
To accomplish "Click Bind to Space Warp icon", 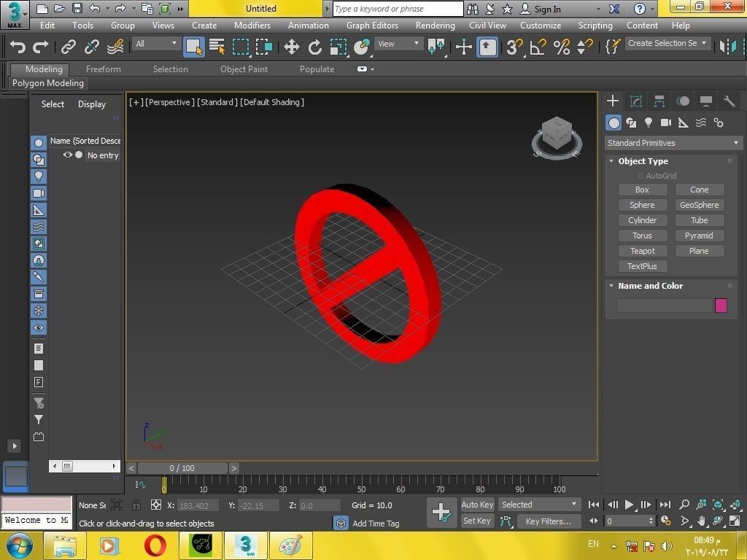I will pos(115,47).
